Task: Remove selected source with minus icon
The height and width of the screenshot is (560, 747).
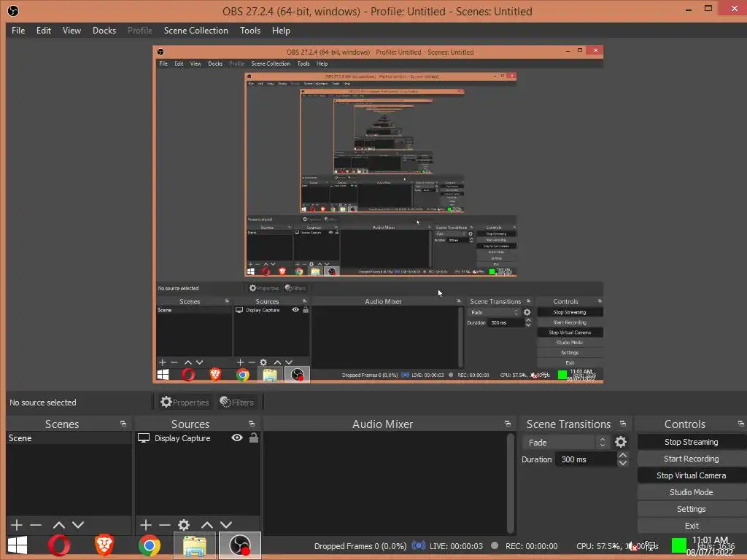Action: (x=164, y=525)
